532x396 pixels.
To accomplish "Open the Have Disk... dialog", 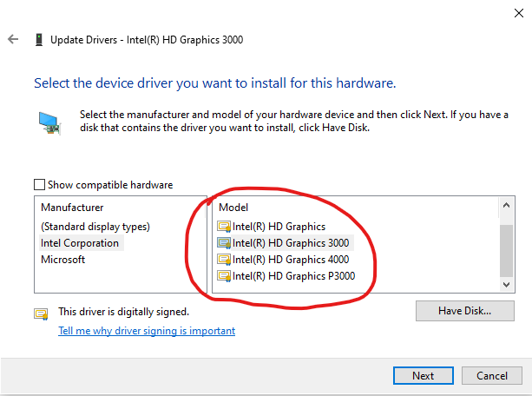I will [465, 311].
